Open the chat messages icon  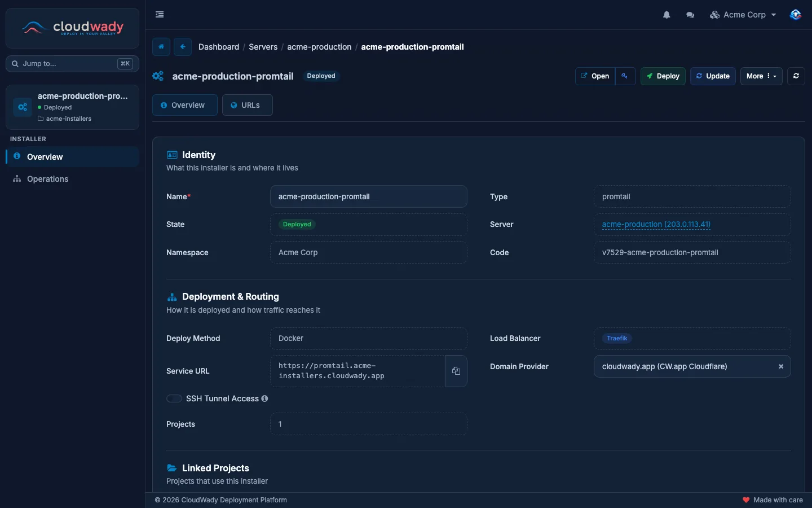click(x=690, y=15)
